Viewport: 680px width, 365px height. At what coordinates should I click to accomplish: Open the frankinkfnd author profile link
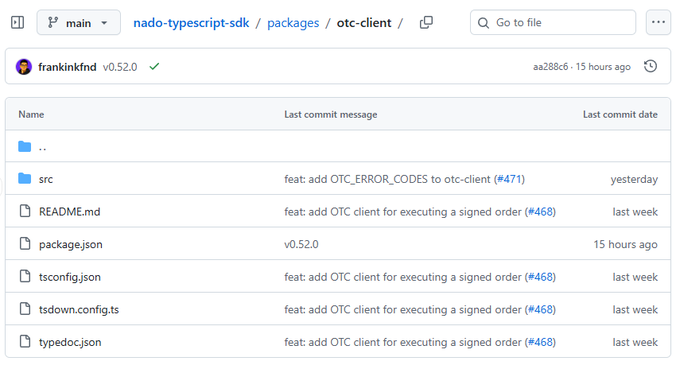[x=67, y=67]
